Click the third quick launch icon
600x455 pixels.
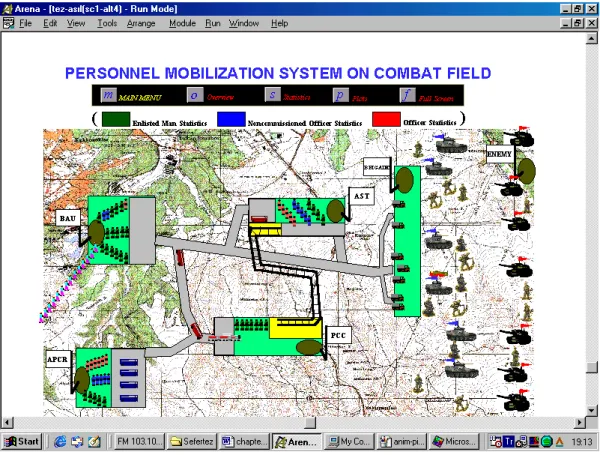click(94, 442)
